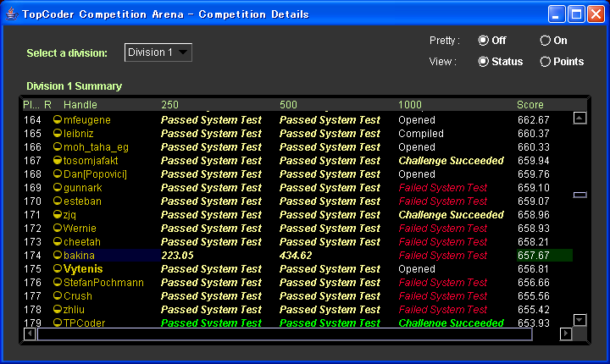The width and height of the screenshot is (610, 364).
Task: Select handle mfeugene
Action: point(87,119)
